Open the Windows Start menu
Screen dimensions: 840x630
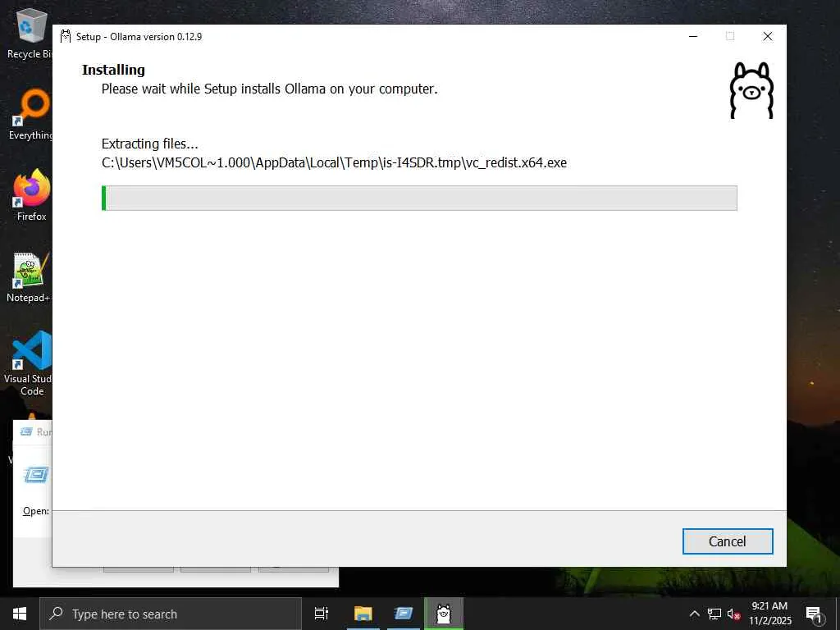[20, 614]
